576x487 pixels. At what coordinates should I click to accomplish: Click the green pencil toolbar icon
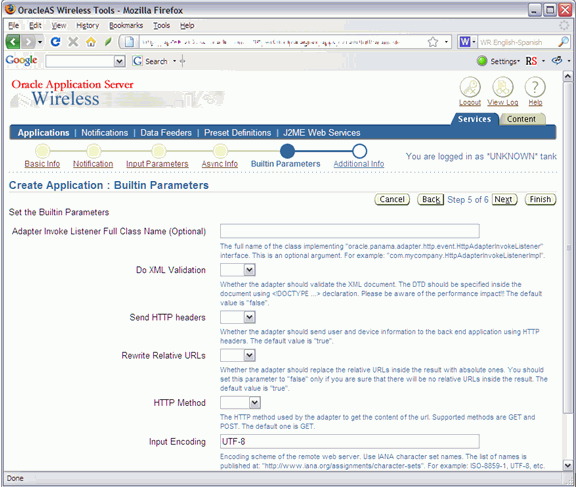click(x=108, y=42)
